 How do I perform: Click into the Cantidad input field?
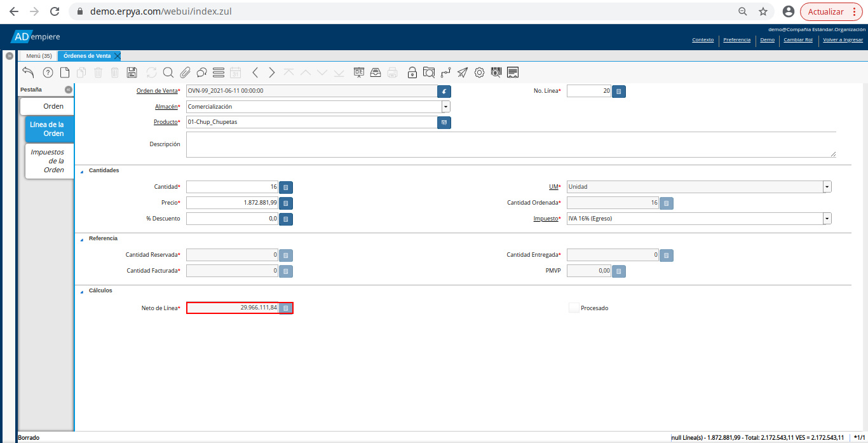coord(232,187)
